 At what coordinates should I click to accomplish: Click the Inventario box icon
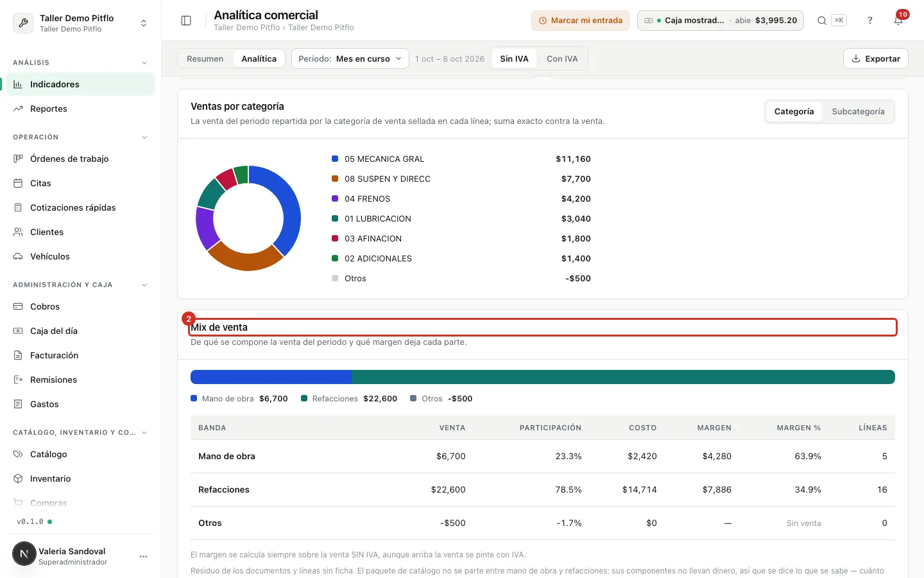[x=18, y=478]
